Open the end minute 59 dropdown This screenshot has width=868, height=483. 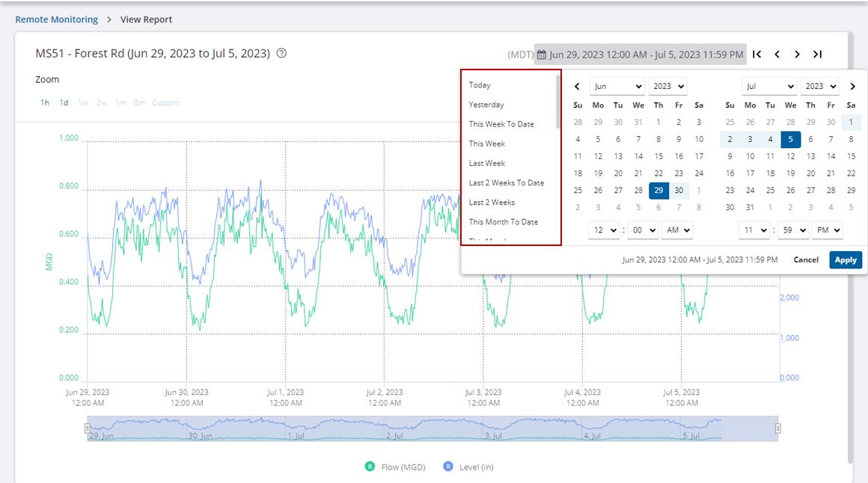click(792, 230)
